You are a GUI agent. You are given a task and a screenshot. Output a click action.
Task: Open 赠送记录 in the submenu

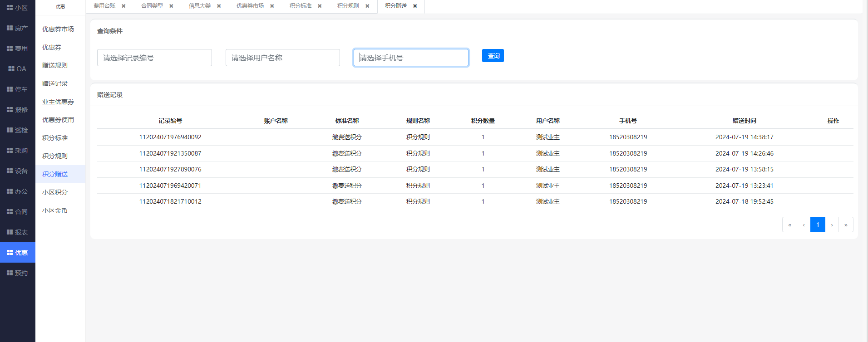coord(60,83)
